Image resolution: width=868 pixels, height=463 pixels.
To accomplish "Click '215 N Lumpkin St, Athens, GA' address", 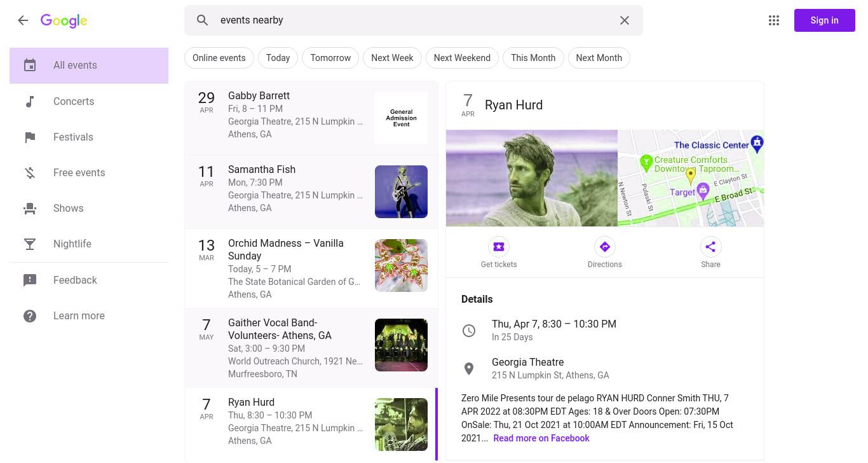I will [x=550, y=375].
